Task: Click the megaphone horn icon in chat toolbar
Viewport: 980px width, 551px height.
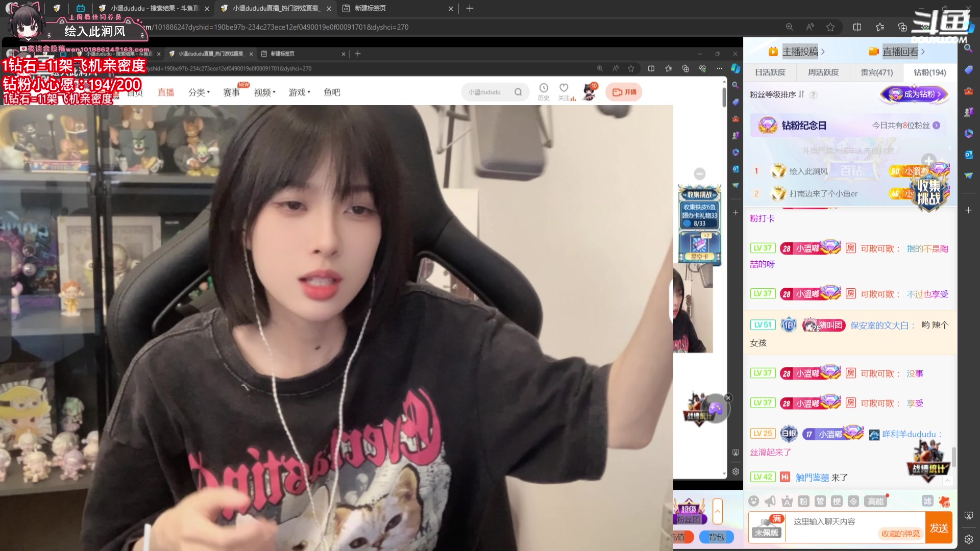Action: tap(770, 501)
